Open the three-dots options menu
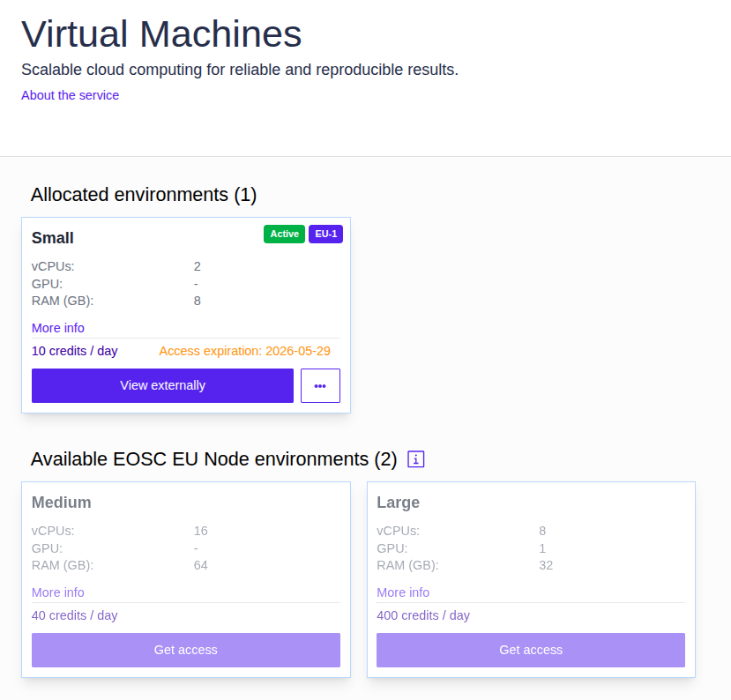Image resolution: width=731 pixels, height=700 pixels. point(320,385)
